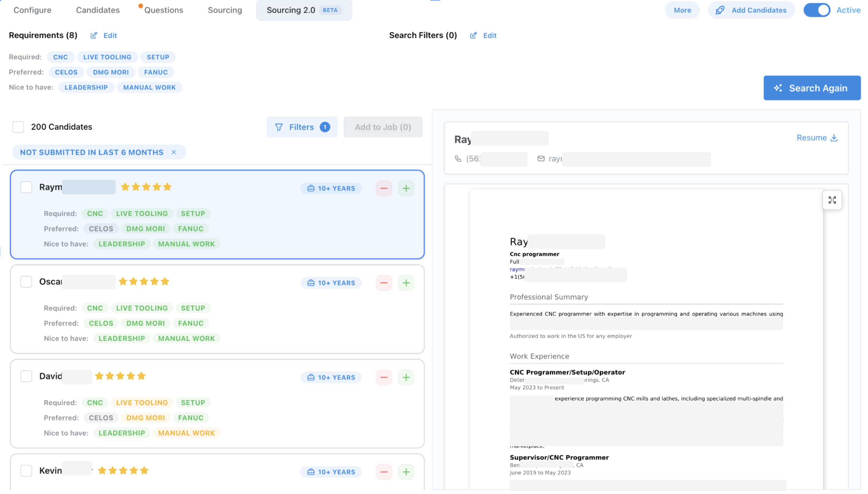
Task: Click the funnel icon inside the Filters button
Action: [279, 127]
